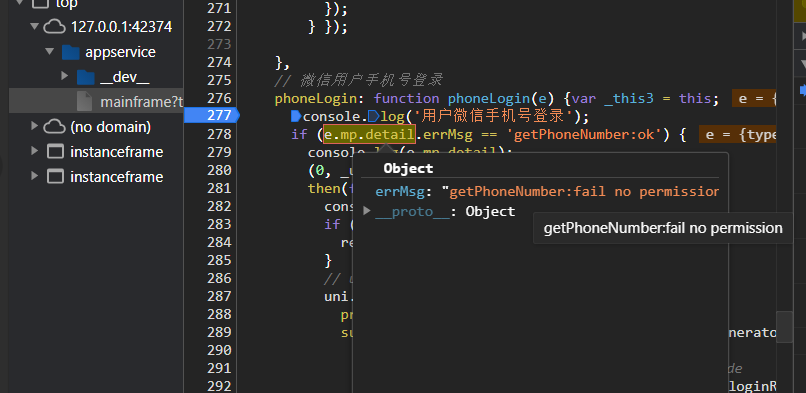Toggle inline breakpoint marker before console on line 277
806x393 pixels.
296,116
